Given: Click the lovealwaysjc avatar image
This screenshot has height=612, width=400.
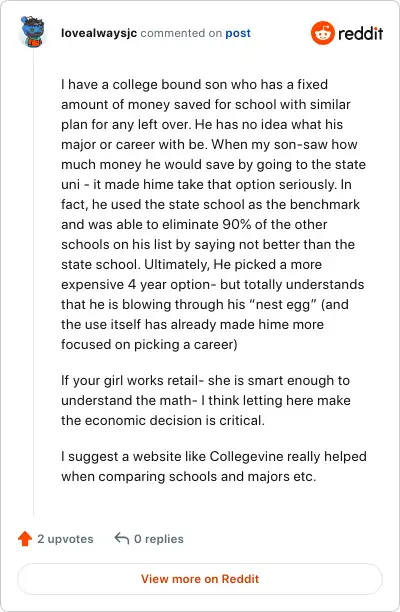Looking at the screenshot, I should pyautogui.click(x=32, y=32).
